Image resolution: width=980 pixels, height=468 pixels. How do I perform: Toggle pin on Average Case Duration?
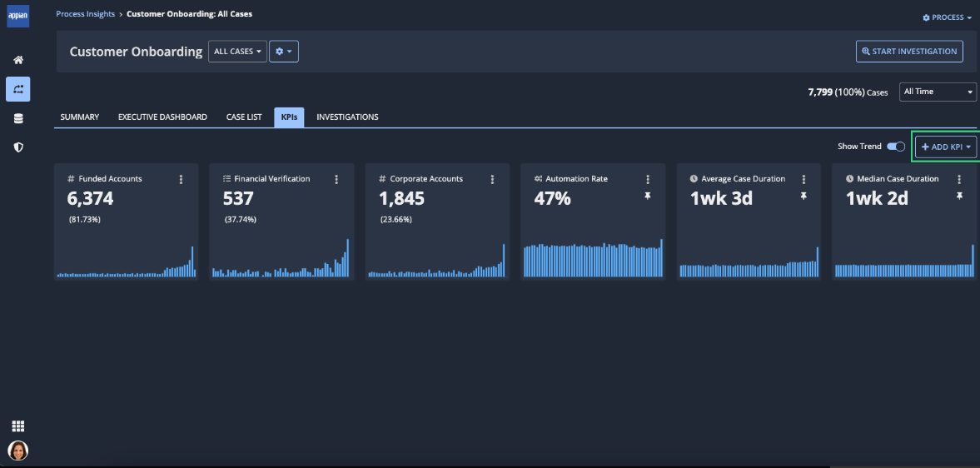(x=803, y=196)
